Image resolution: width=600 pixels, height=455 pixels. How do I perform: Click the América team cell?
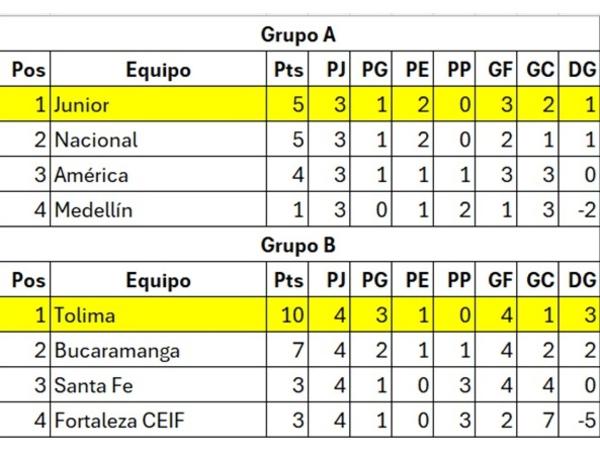click(158, 175)
